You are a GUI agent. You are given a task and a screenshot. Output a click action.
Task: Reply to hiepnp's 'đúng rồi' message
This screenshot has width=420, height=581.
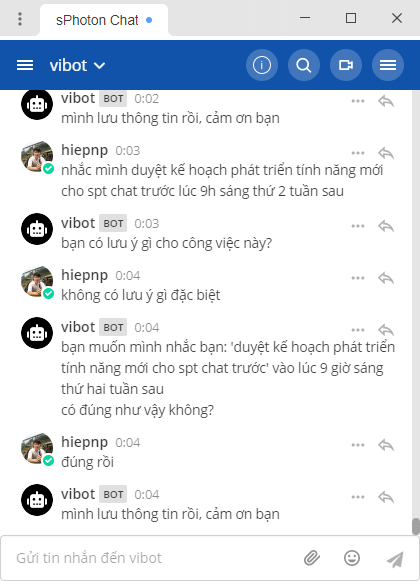click(386, 445)
